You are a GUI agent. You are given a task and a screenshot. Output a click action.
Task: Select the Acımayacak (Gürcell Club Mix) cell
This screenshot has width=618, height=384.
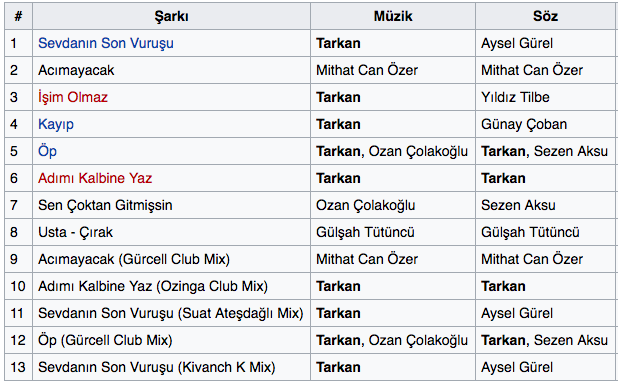point(171,259)
